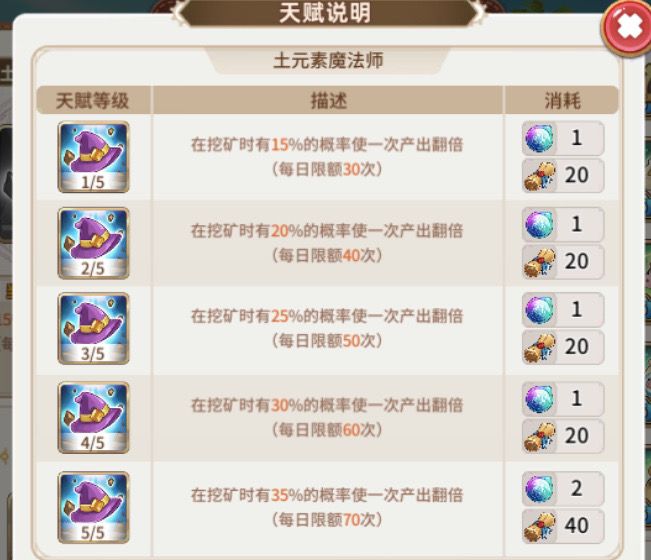Tap the scroll cost icon showing 40
Screen dimensions: 651x560
tap(539, 526)
